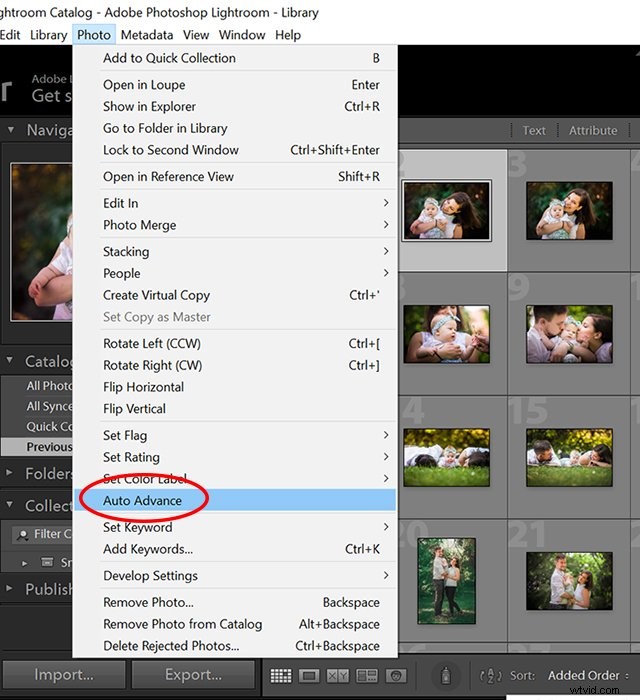Switch to People view icon

[395, 676]
